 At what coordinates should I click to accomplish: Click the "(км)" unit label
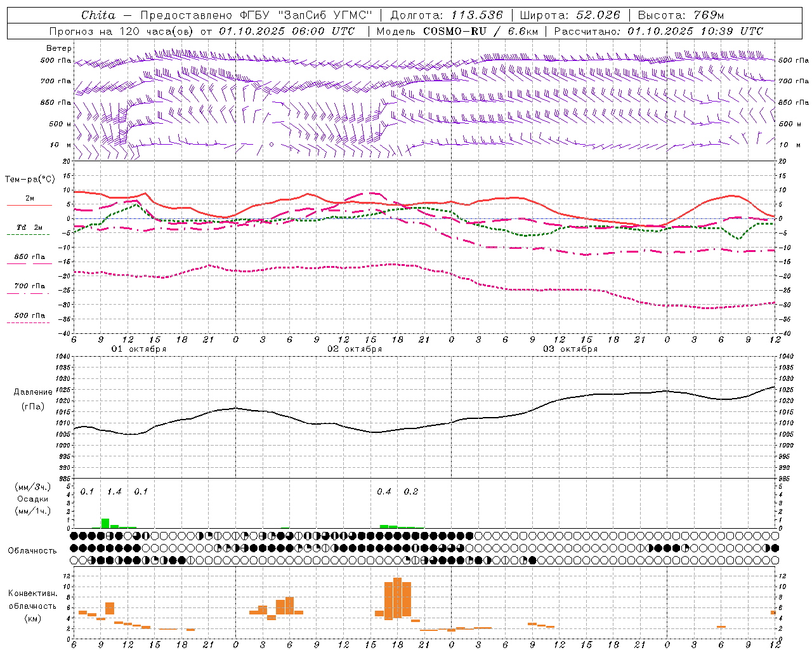coord(32,619)
